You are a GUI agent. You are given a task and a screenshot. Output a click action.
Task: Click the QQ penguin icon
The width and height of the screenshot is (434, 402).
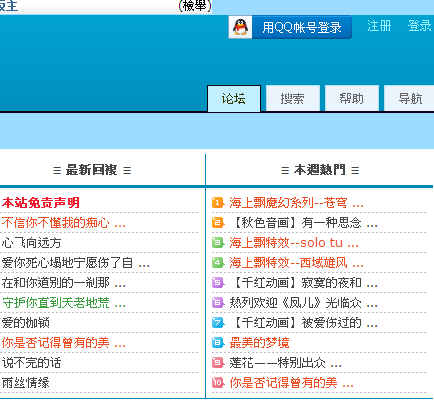point(240,27)
